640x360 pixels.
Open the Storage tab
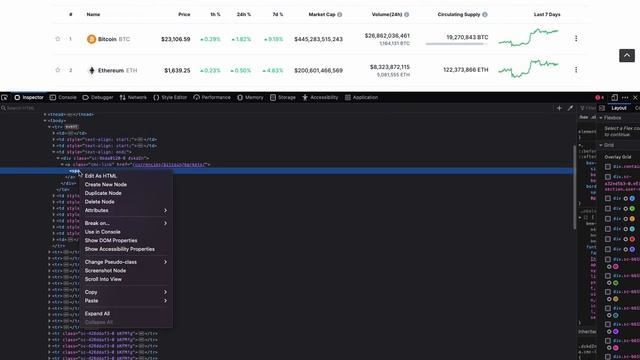[283, 98]
